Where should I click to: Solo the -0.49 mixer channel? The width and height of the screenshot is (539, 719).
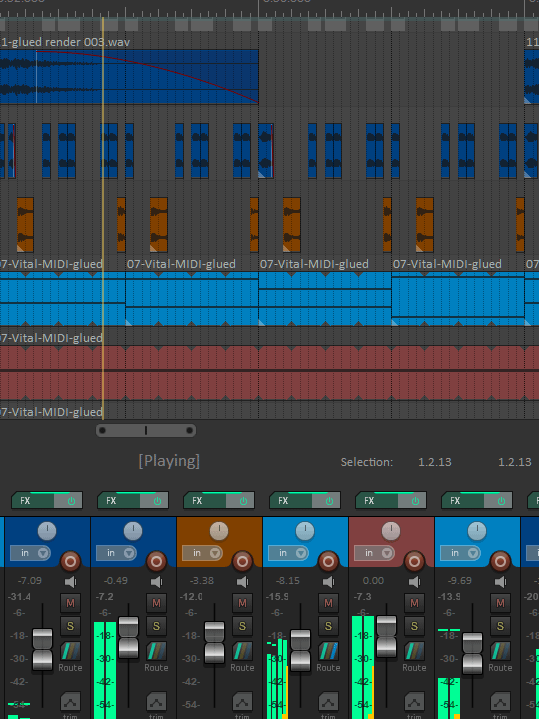coord(156,626)
